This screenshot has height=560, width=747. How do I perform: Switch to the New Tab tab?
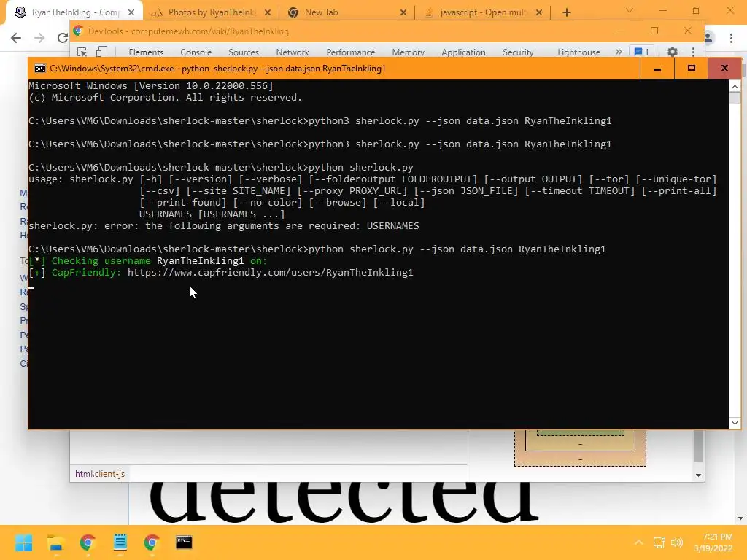[347, 12]
